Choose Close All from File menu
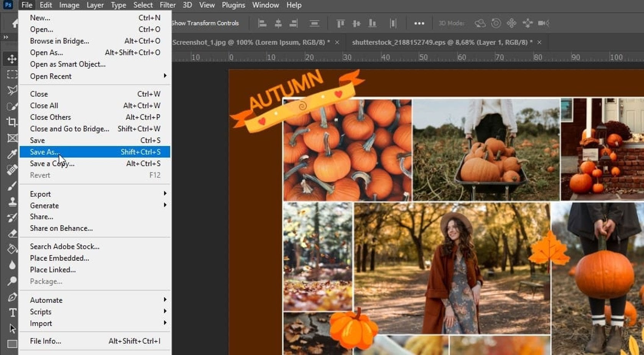This screenshot has height=355, width=644. coord(95,106)
